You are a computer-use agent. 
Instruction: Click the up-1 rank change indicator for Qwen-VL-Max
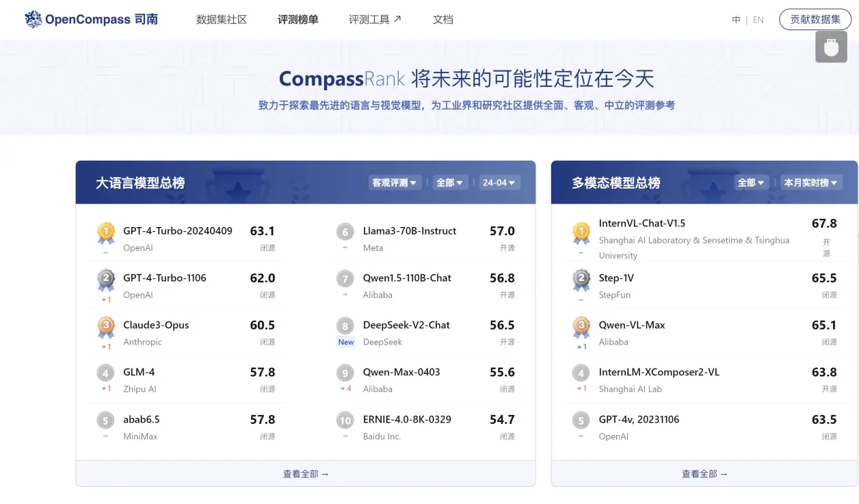point(581,347)
